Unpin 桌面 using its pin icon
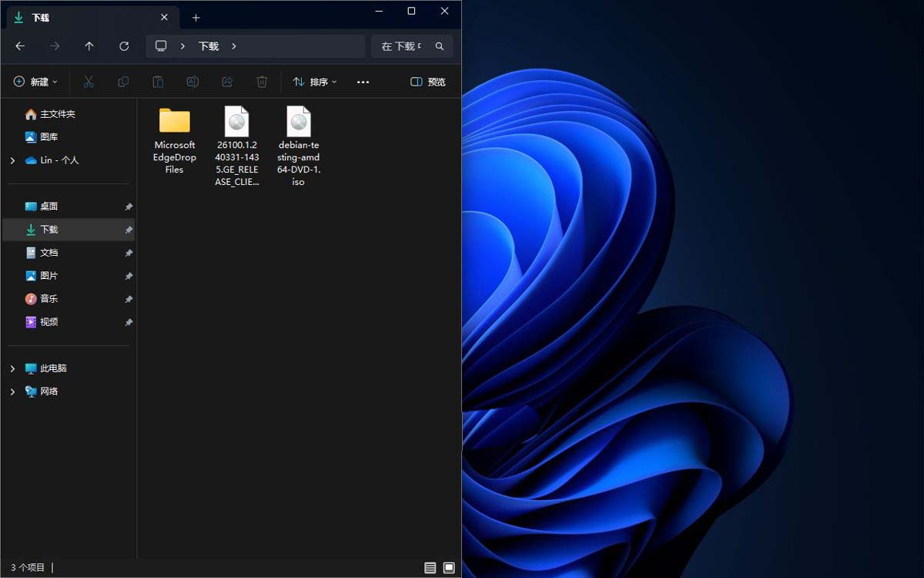 click(x=129, y=207)
